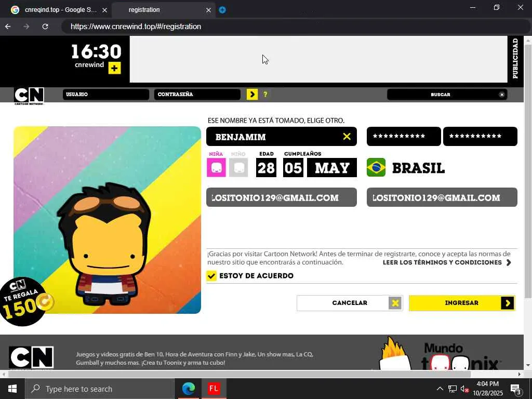Viewport: 532px width, 399px height.
Task: Click the address bar URL
Action: (136, 26)
